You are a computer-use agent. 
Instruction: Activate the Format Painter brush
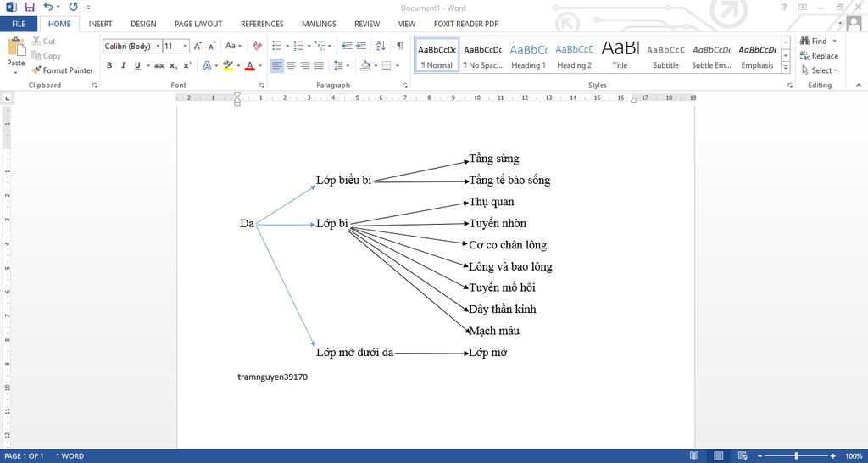62,70
